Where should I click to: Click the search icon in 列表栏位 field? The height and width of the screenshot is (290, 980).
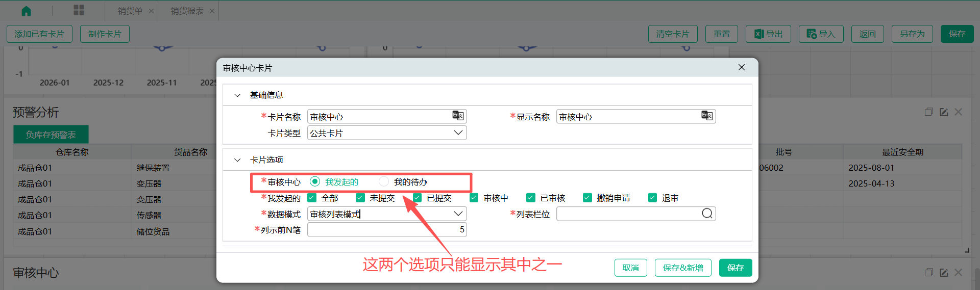707,214
